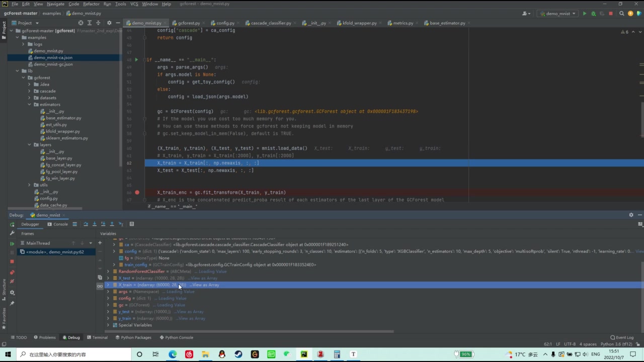Open debug tool window settings gear
This screenshot has width=644, height=362.
[x=631, y=215]
